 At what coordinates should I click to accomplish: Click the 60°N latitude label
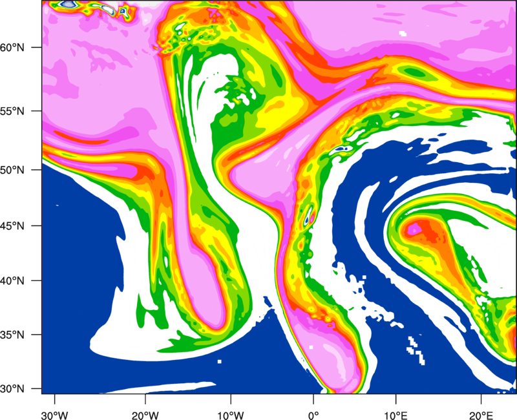point(12,47)
